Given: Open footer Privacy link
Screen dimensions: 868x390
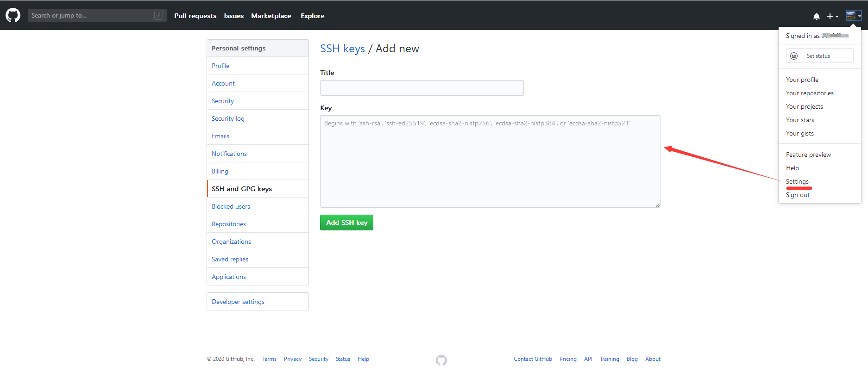Looking at the screenshot, I should point(293,359).
